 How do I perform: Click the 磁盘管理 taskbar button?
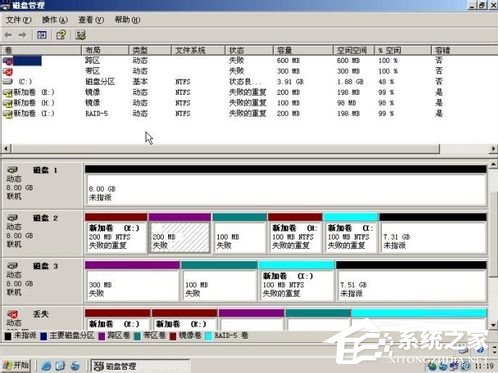coord(140,366)
